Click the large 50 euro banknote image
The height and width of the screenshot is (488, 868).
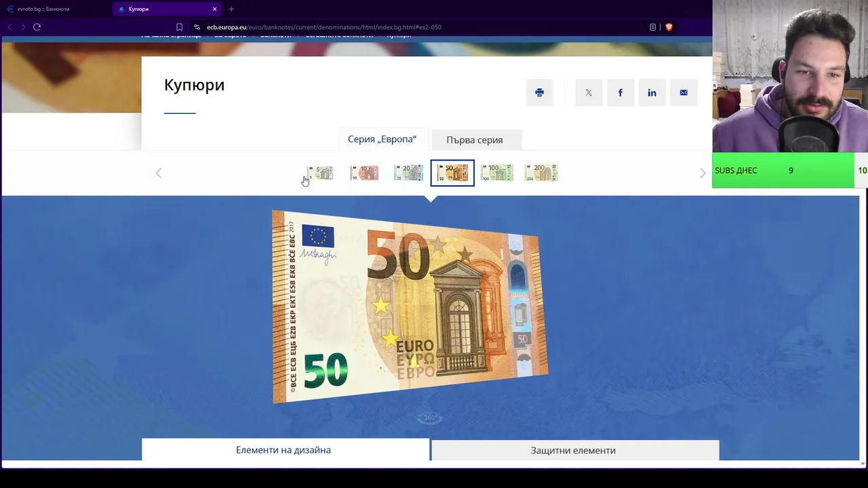coord(410,306)
